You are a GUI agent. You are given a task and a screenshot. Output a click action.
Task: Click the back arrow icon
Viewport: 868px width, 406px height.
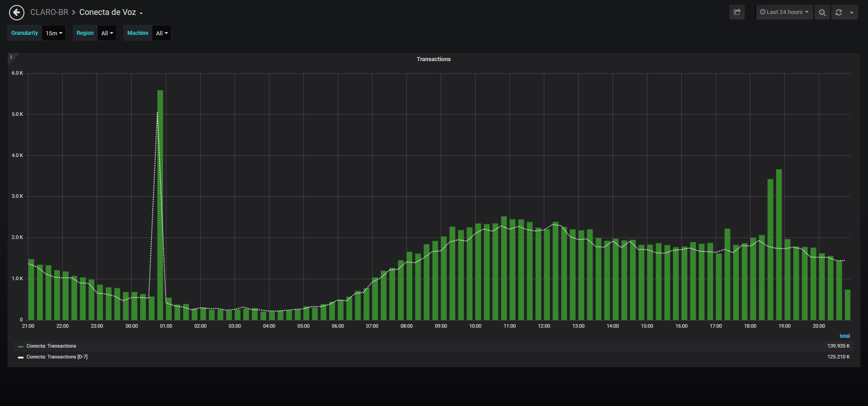click(17, 13)
